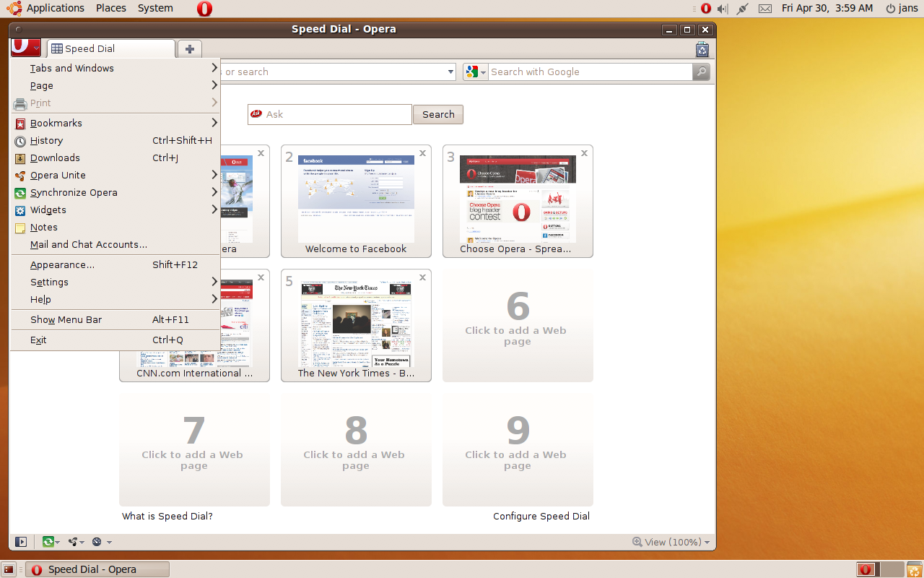The height and width of the screenshot is (578, 924).
Task: Open the Places menu
Action: point(110,8)
